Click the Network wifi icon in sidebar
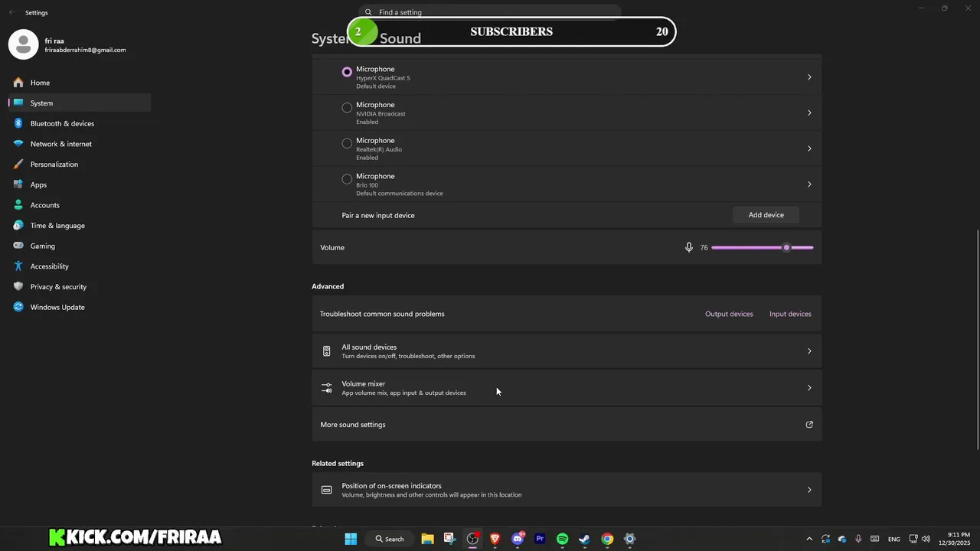 coord(18,144)
